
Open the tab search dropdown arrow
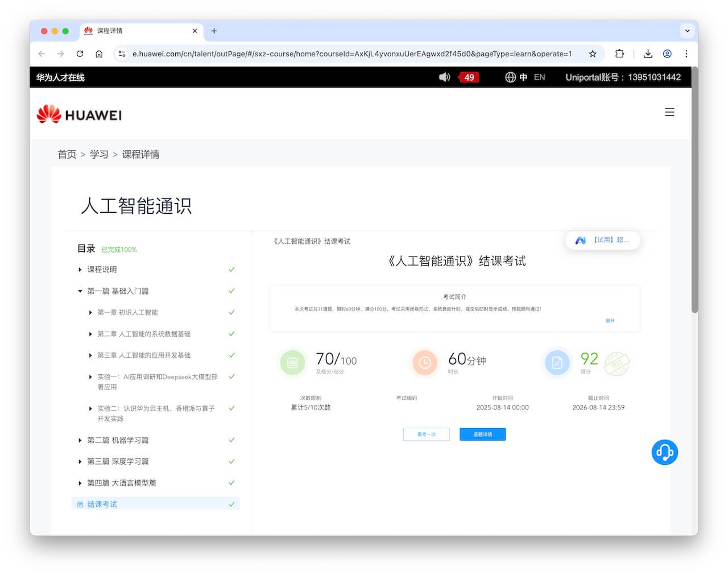pyautogui.click(x=687, y=31)
